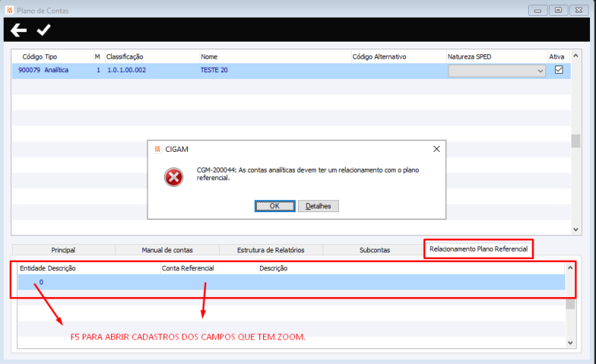Click the Tipo column header
596x364 pixels.
click(x=51, y=57)
